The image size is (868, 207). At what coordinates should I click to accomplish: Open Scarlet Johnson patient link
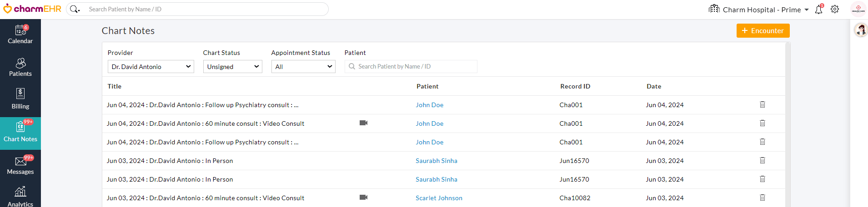tap(439, 198)
